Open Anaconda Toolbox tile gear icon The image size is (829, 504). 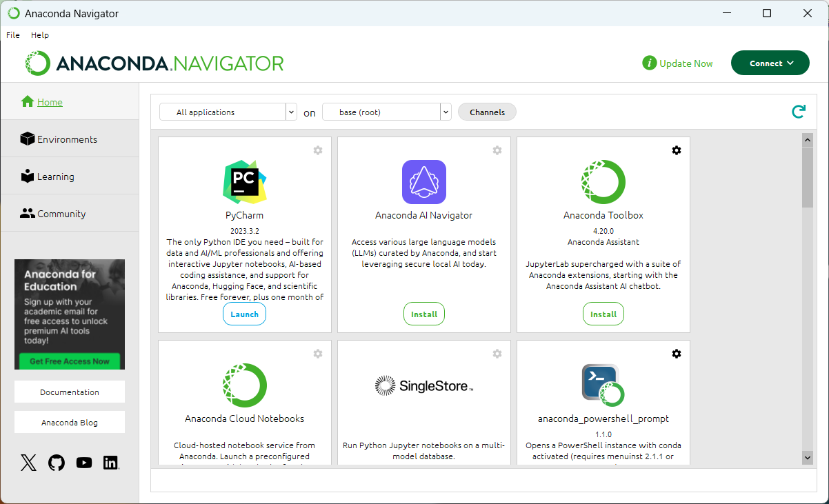tap(677, 150)
